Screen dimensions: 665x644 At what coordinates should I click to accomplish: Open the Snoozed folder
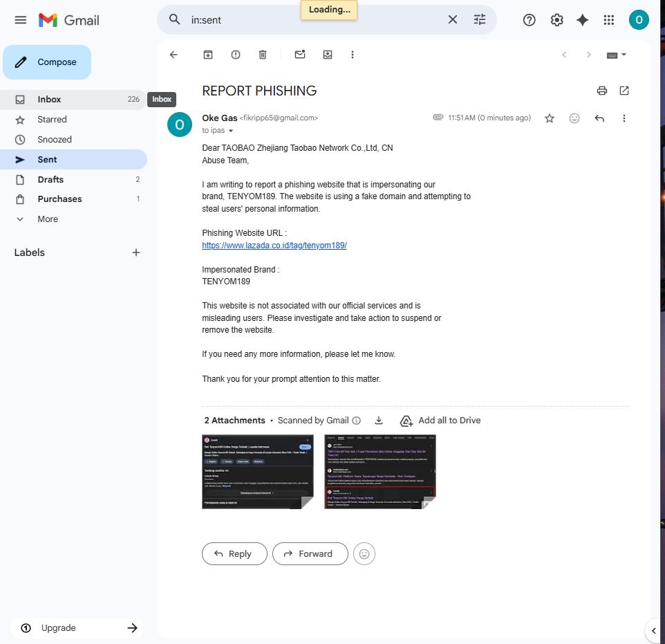[73, 139]
